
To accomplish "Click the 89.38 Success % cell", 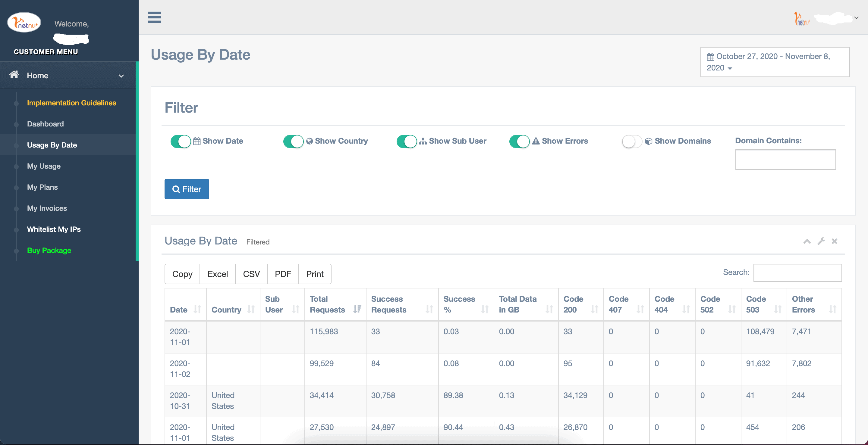I will click(466, 401).
